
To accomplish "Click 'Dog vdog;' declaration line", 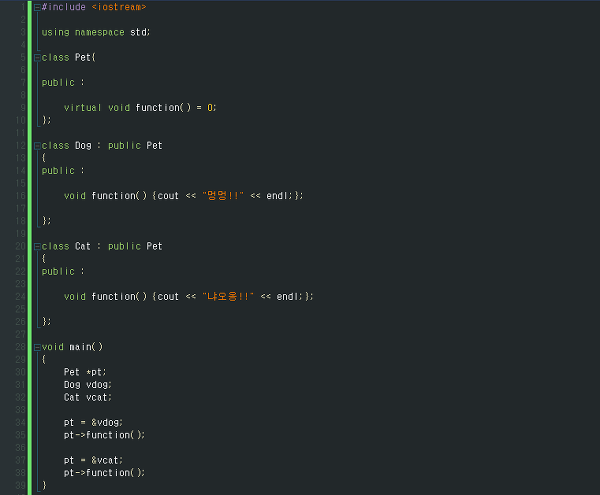I will click(x=88, y=384).
